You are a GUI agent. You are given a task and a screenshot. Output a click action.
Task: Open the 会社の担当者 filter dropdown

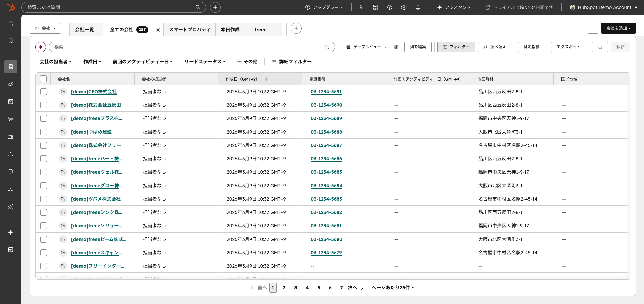pos(56,62)
